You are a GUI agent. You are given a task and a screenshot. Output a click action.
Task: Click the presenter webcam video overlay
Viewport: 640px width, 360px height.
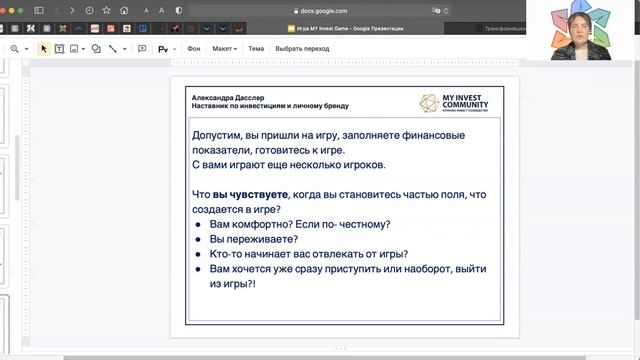[x=581, y=30]
